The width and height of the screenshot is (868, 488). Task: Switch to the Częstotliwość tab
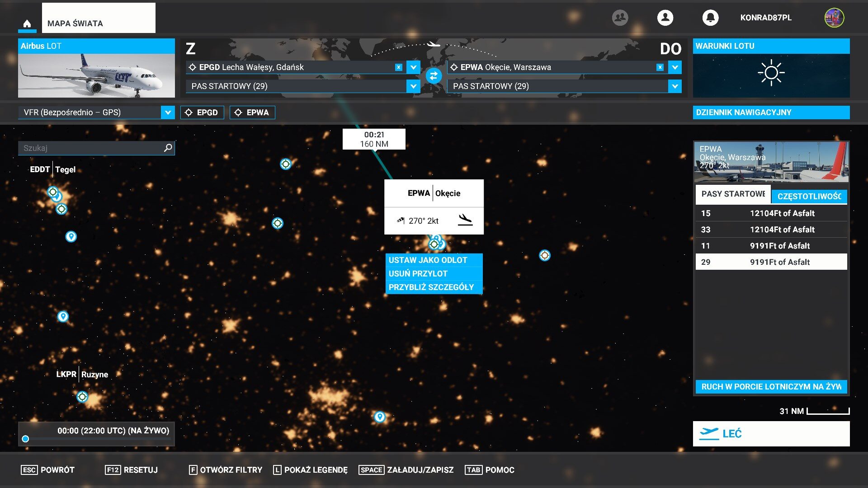(x=808, y=197)
